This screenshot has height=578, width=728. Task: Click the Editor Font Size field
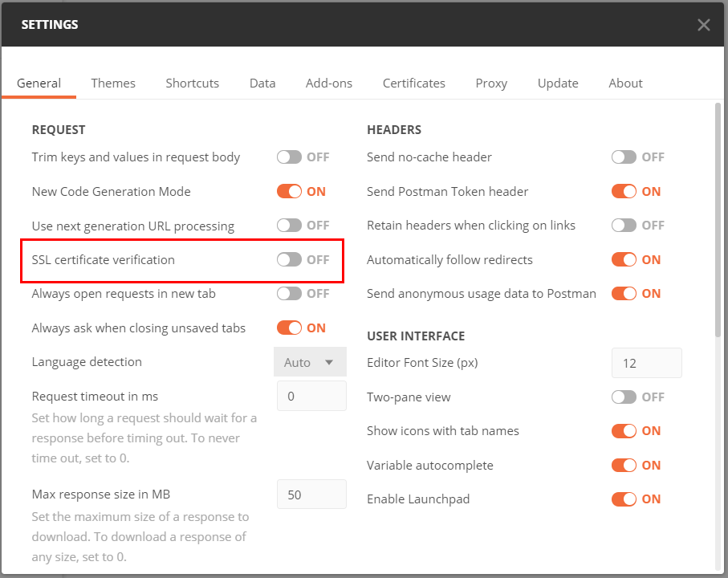[646, 363]
